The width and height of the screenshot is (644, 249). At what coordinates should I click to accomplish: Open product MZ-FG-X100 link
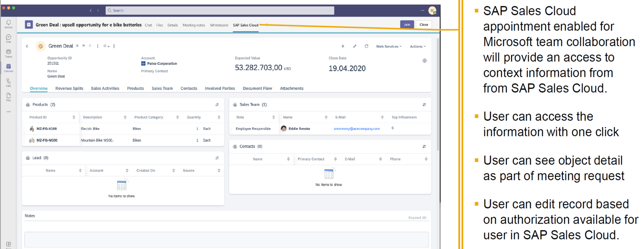tap(47, 129)
